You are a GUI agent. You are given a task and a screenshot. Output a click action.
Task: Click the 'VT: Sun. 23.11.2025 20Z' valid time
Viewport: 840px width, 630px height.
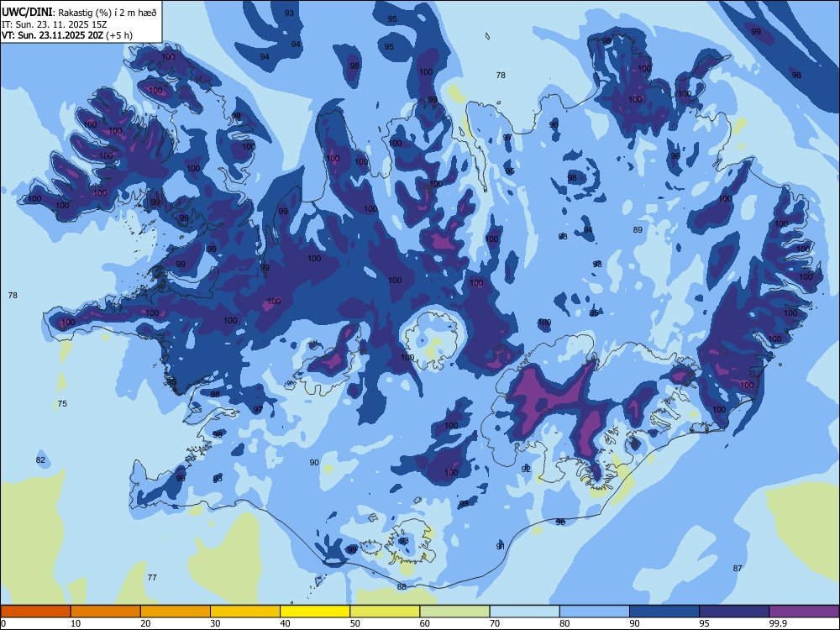52,35
